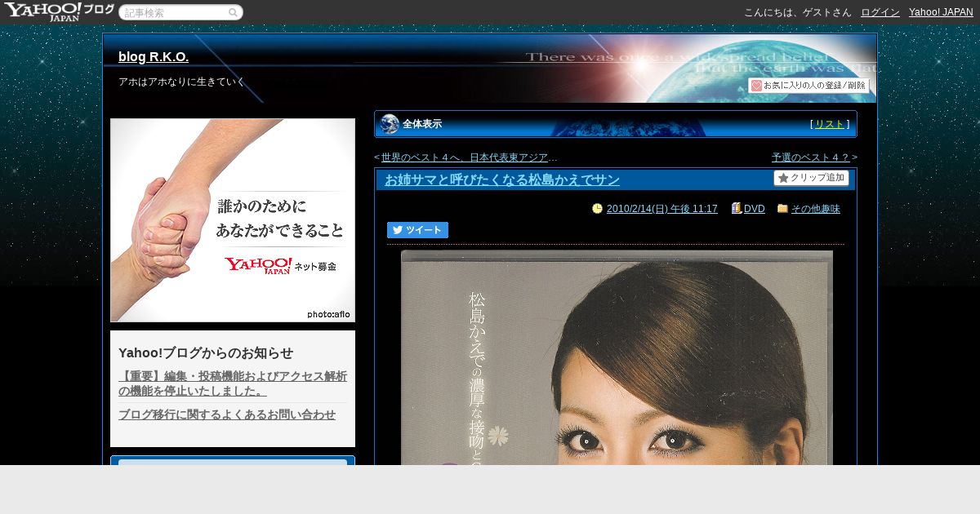This screenshot has width=980, height=514.
Task: Open the DVD category link
Action: [x=755, y=209]
